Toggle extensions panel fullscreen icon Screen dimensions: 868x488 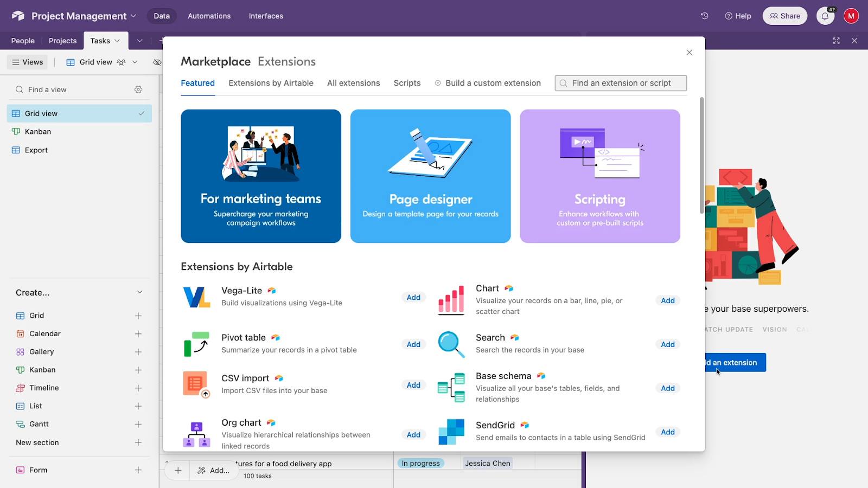point(836,41)
